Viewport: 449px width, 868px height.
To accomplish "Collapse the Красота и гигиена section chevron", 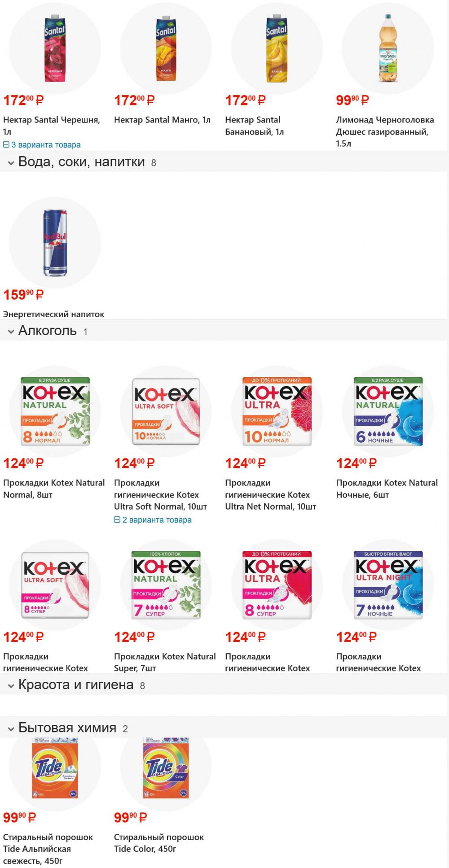I will click(x=11, y=686).
